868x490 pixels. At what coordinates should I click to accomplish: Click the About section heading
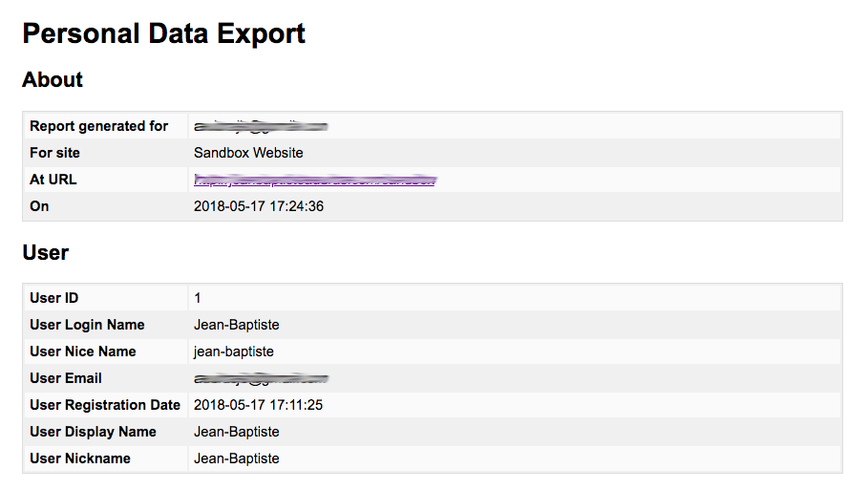click(x=53, y=80)
